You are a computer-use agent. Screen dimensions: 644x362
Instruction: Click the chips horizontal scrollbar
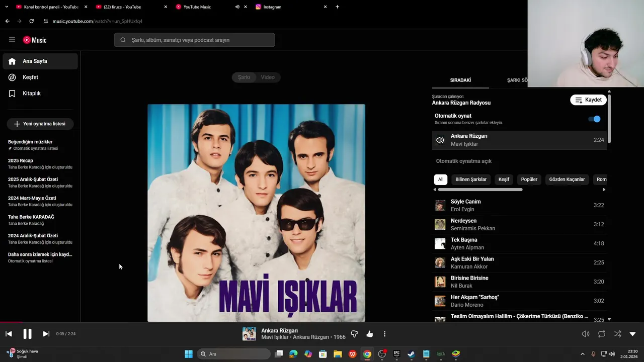click(x=480, y=190)
